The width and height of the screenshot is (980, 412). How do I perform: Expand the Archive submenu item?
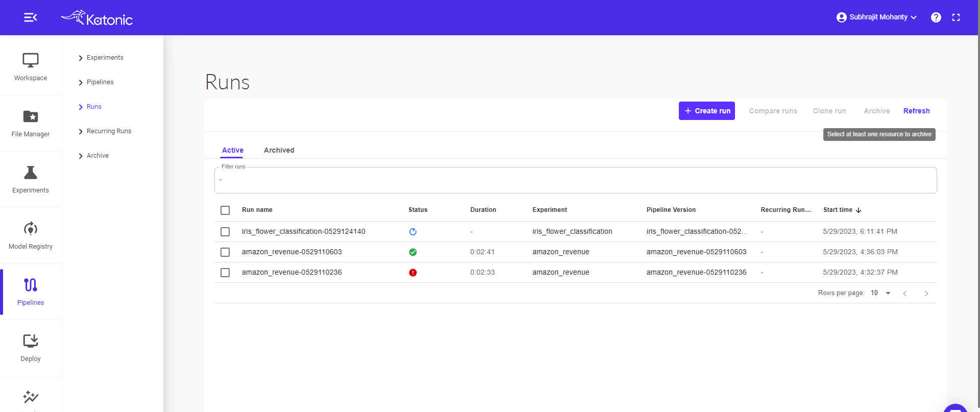[x=93, y=156]
